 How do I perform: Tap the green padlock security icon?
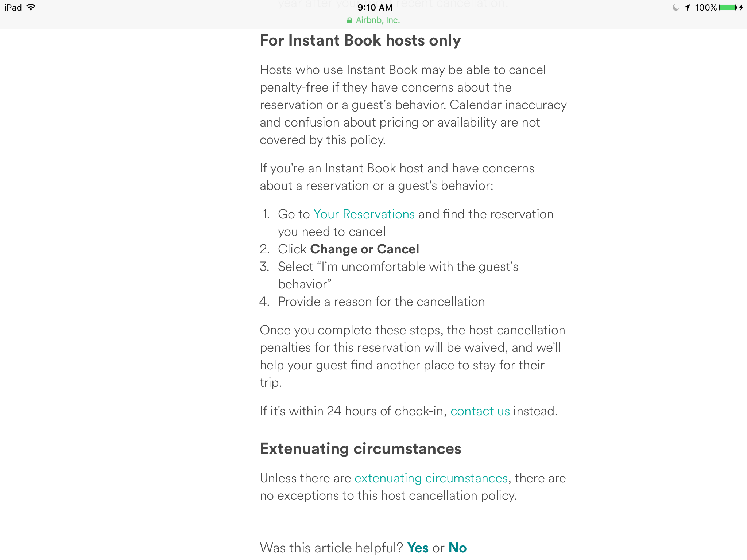point(349,20)
